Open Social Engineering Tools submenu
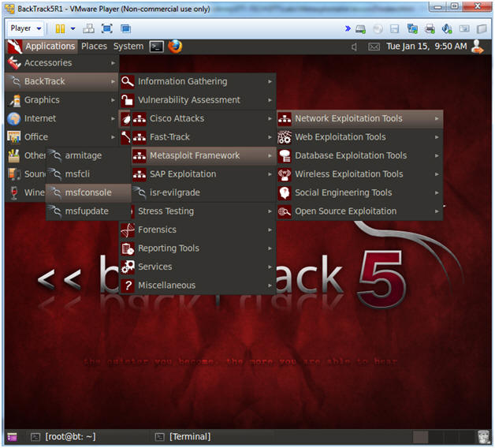Screen dimensions: 495x448 click(x=360, y=192)
